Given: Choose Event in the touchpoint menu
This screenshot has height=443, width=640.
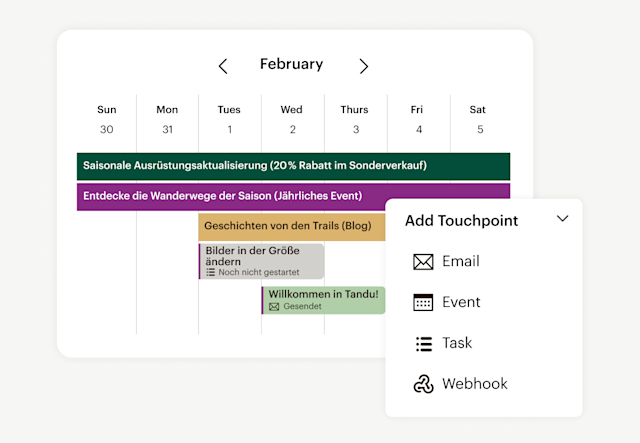Looking at the screenshot, I should [461, 303].
